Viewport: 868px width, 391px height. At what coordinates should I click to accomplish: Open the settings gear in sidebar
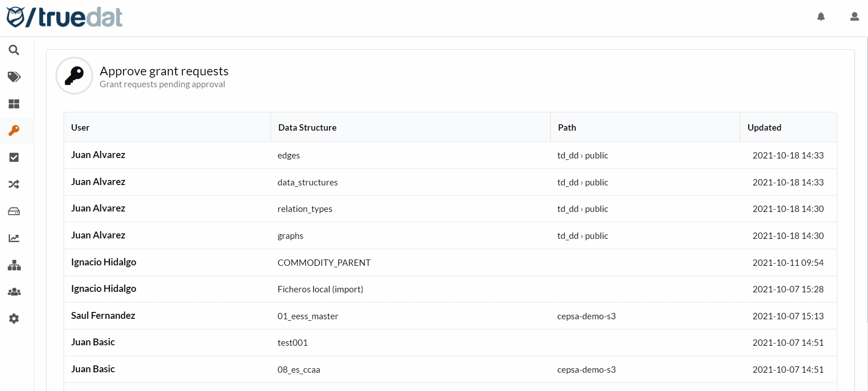pyautogui.click(x=14, y=319)
